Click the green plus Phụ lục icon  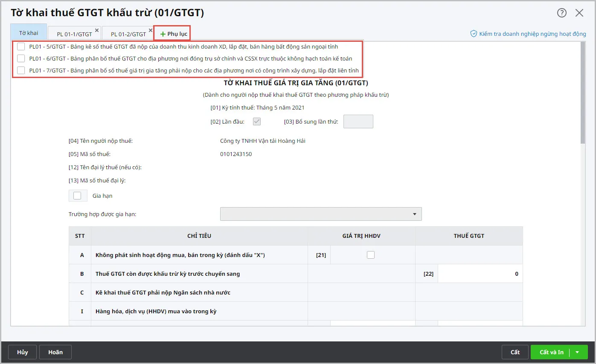pyautogui.click(x=163, y=34)
